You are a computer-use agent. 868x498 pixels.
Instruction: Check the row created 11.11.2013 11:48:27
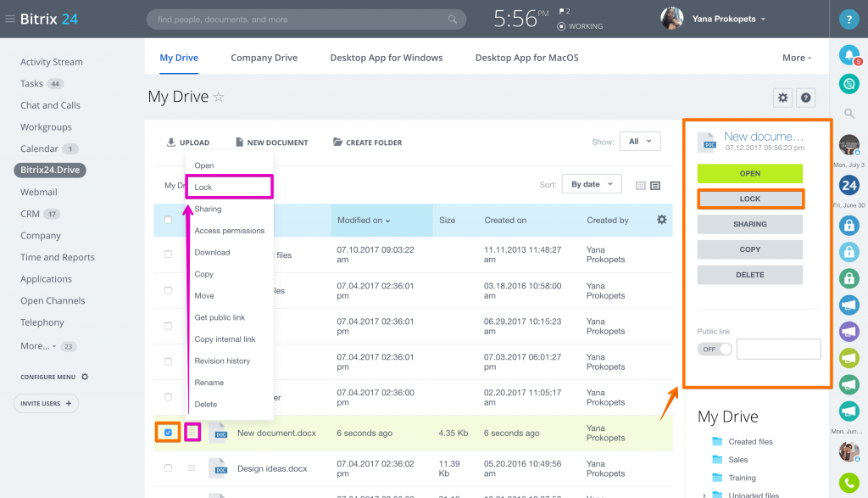(169, 255)
